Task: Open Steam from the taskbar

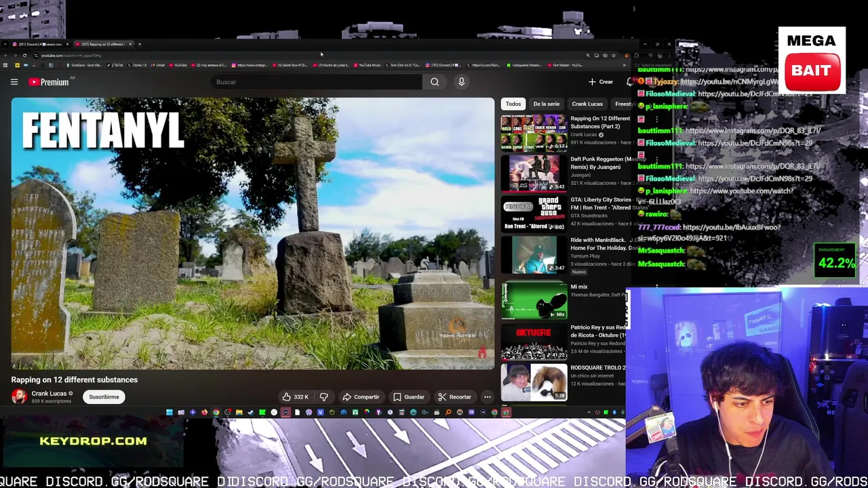Action: pyautogui.click(x=250, y=412)
